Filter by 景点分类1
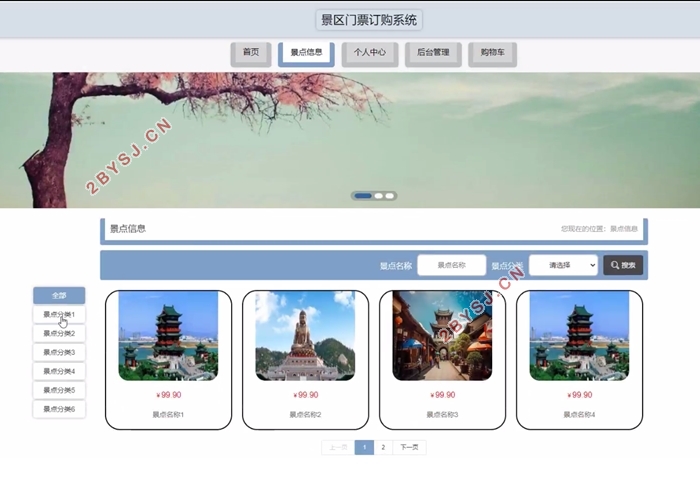The height and width of the screenshot is (478, 700). (59, 315)
